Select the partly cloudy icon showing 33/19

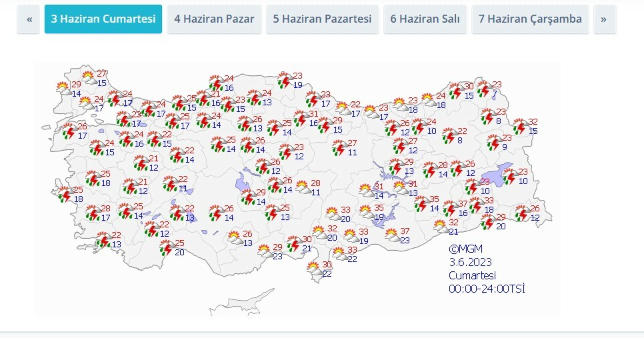click(x=351, y=236)
